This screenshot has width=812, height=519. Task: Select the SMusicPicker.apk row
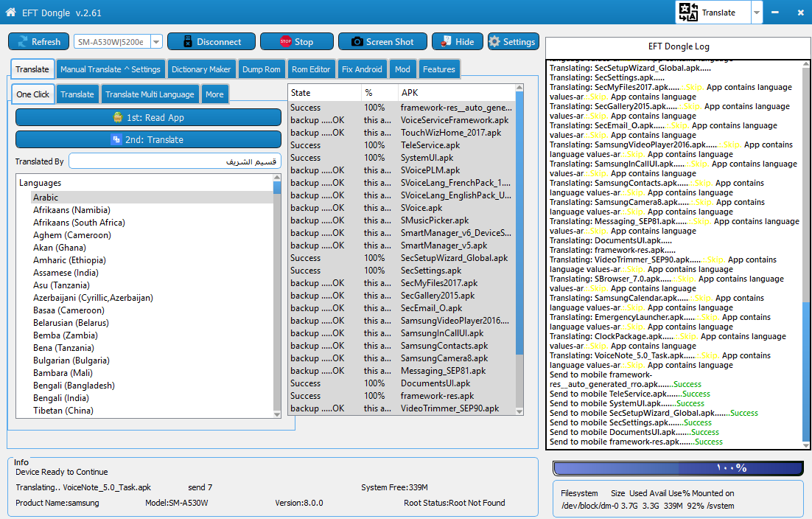point(402,220)
